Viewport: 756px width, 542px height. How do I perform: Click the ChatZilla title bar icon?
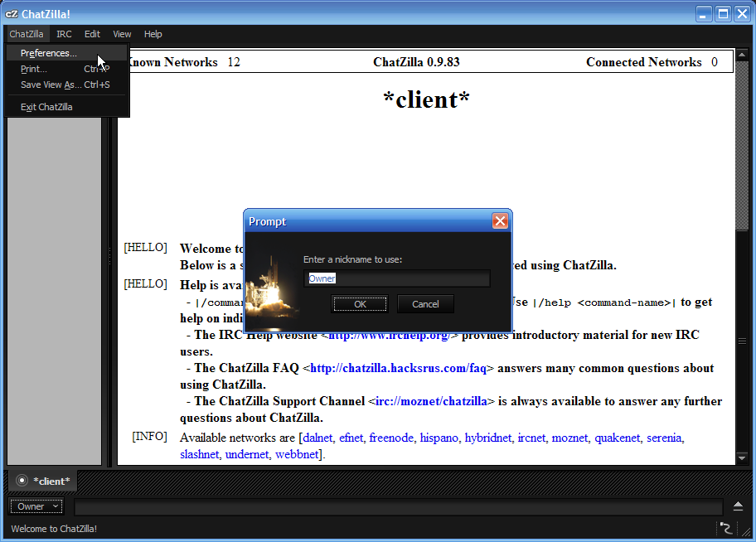[12, 14]
